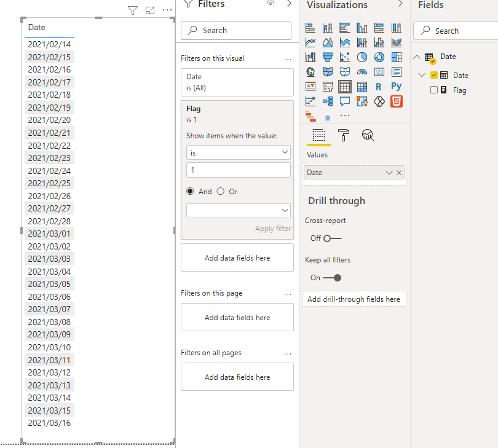The width and height of the screenshot is (498, 448).
Task: Select the Stacked area chart visual
Action: click(344, 42)
